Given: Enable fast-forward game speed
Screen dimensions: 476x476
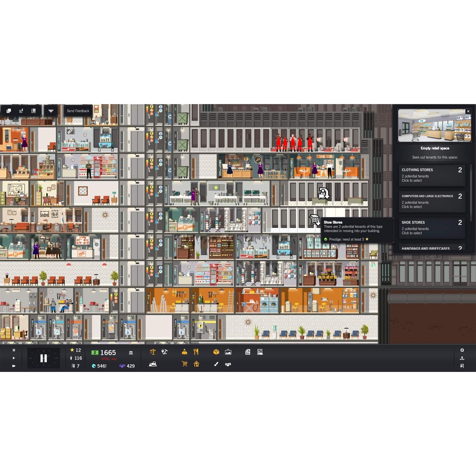Looking at the screenshot, I should [14, 365].
